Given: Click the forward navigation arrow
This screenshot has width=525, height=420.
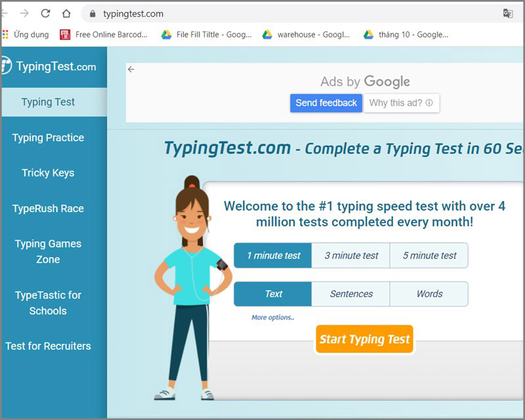Looking at the screenshot, I should click(24, 14).
